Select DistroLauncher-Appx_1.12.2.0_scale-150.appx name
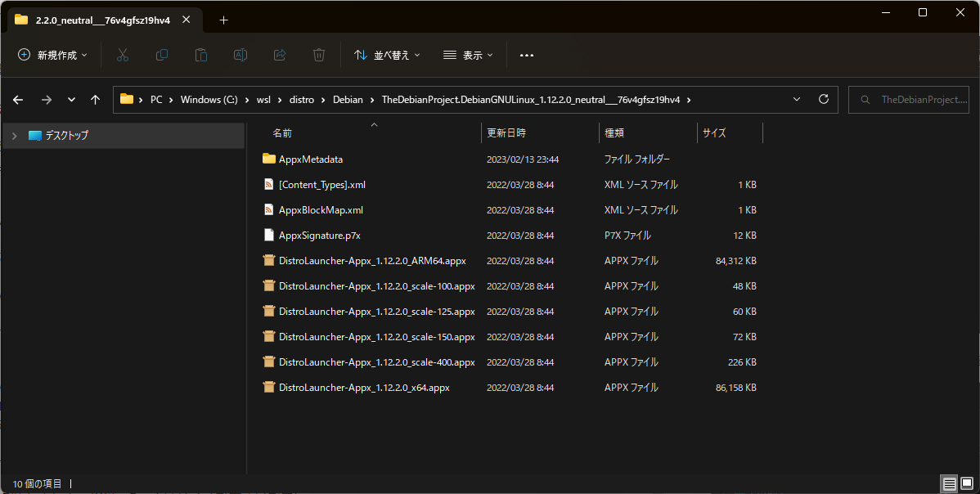This screenshot has width=980, height=494. tap(377, 337)
